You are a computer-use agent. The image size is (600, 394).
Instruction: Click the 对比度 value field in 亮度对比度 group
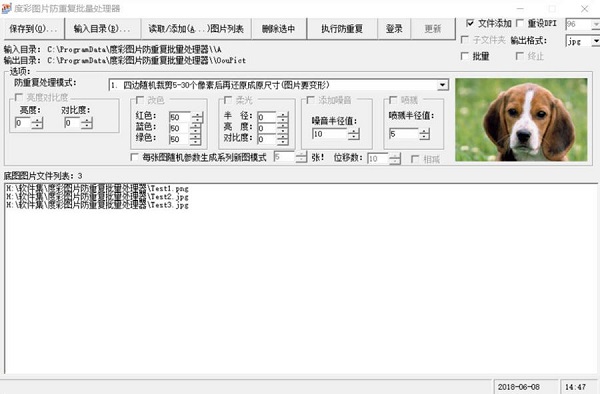(72, 123)
